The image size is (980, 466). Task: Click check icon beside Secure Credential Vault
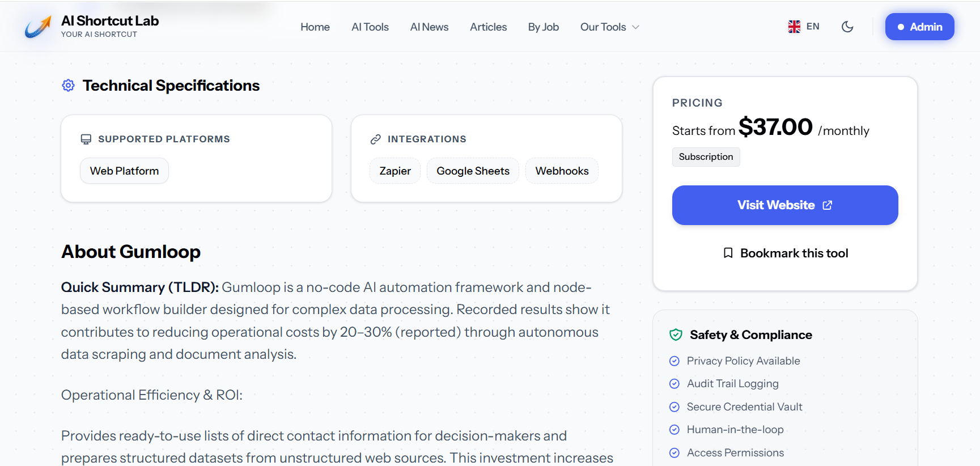coord(674,407)
